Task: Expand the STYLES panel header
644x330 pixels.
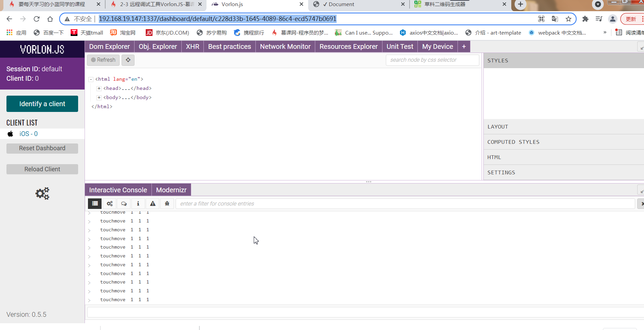Action: coord(564,60)
